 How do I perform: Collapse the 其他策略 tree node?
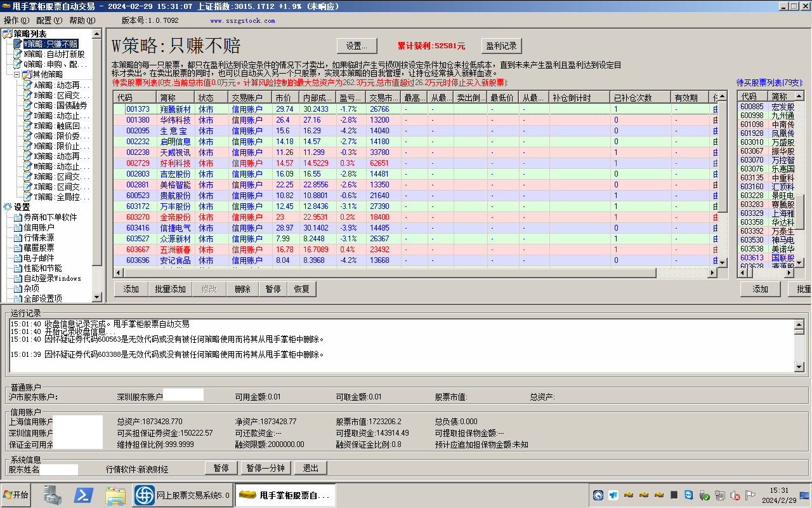[x=17, y=74]
